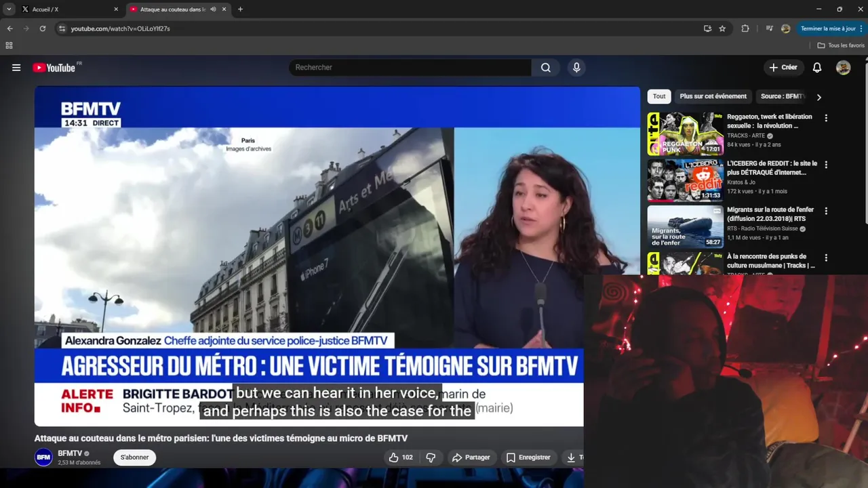Select the Source : BFMTV chip
Viewport: 868px width, 488px height.
(782, 96)
